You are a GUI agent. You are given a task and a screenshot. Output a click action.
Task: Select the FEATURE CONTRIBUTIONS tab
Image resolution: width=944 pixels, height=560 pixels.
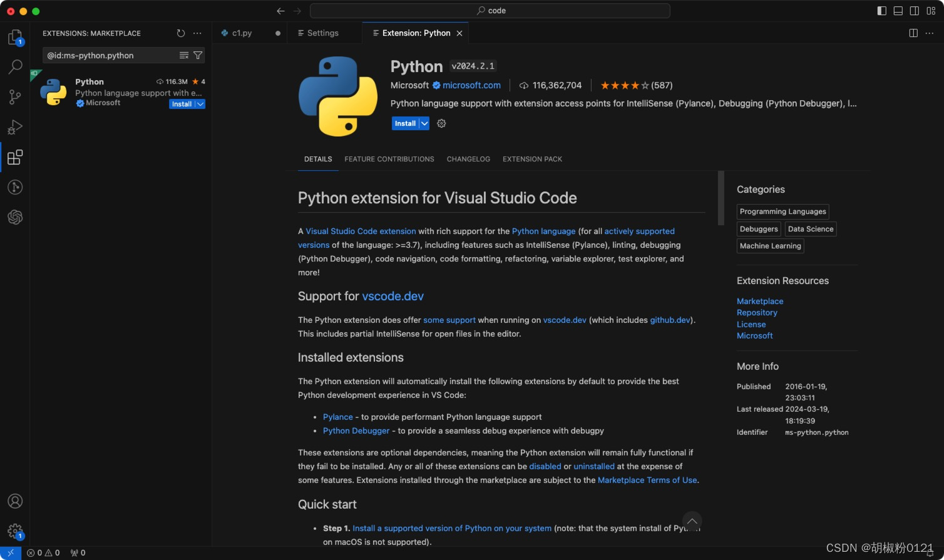click(x=389, y=159)
